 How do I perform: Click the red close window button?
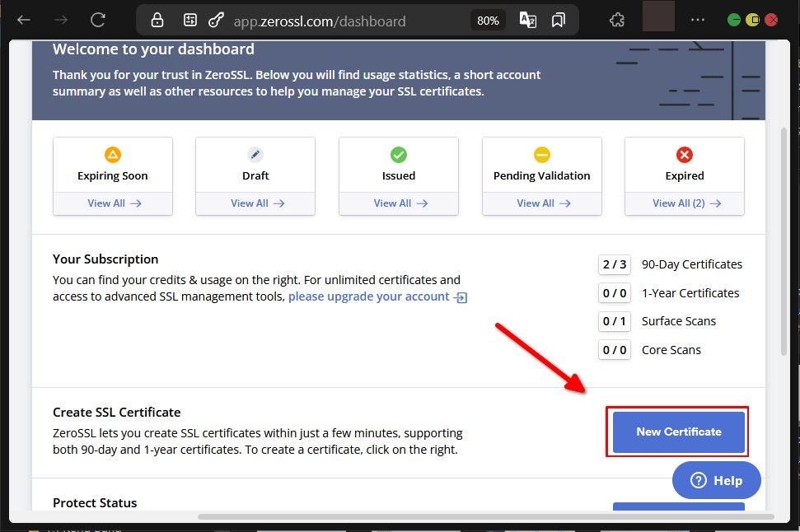771,21
